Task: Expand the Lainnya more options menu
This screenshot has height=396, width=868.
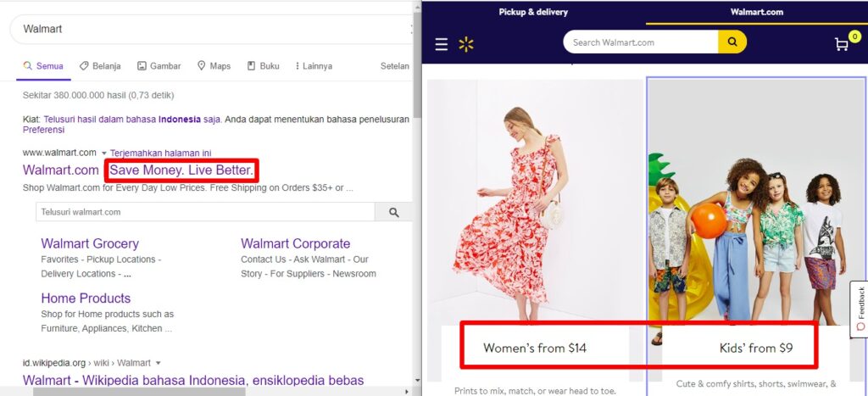Action: click(314, 66)
